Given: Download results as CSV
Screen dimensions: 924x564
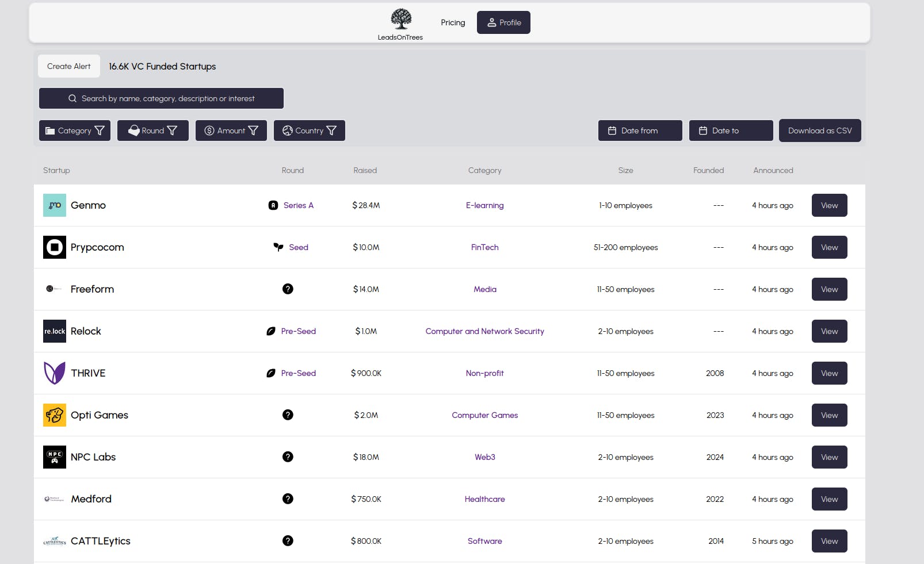Looking at the screenshot, I should coord(820,131).
